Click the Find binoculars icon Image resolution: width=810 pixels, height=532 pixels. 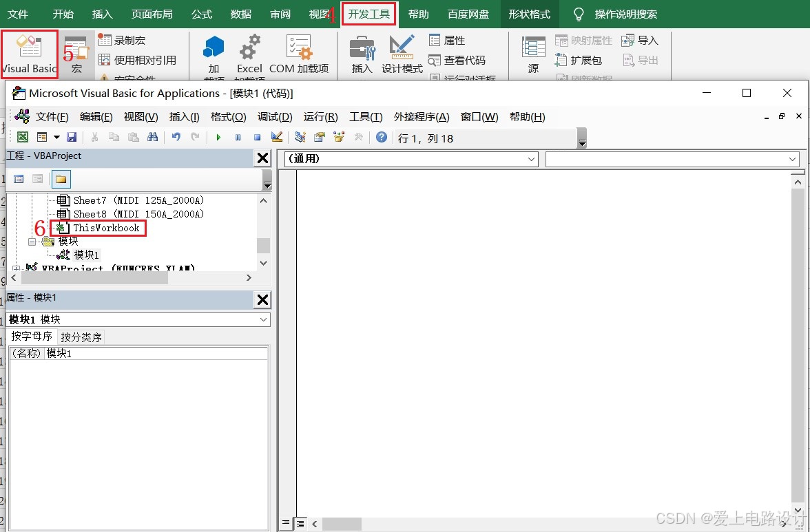(152, 137)
